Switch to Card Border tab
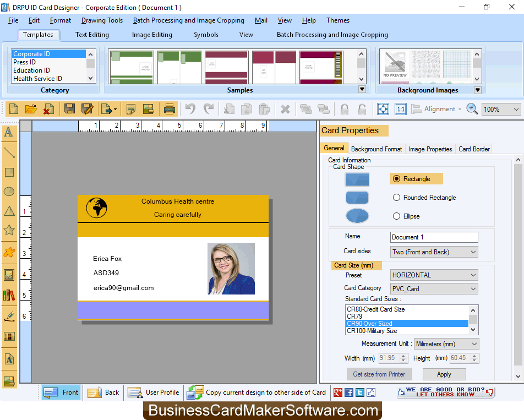524x420 pixels. pos(474,149)
